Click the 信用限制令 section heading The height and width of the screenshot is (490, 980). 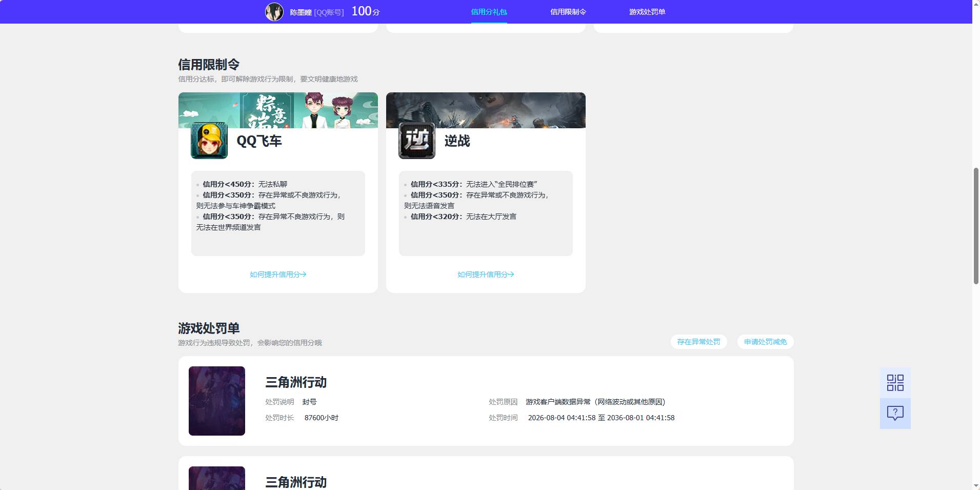click(x=209, y=65)
